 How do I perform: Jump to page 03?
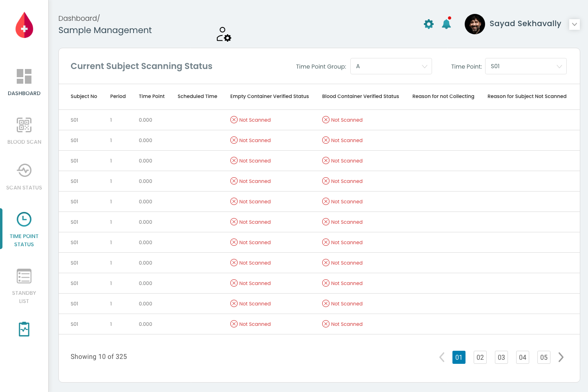pos(501,357)
